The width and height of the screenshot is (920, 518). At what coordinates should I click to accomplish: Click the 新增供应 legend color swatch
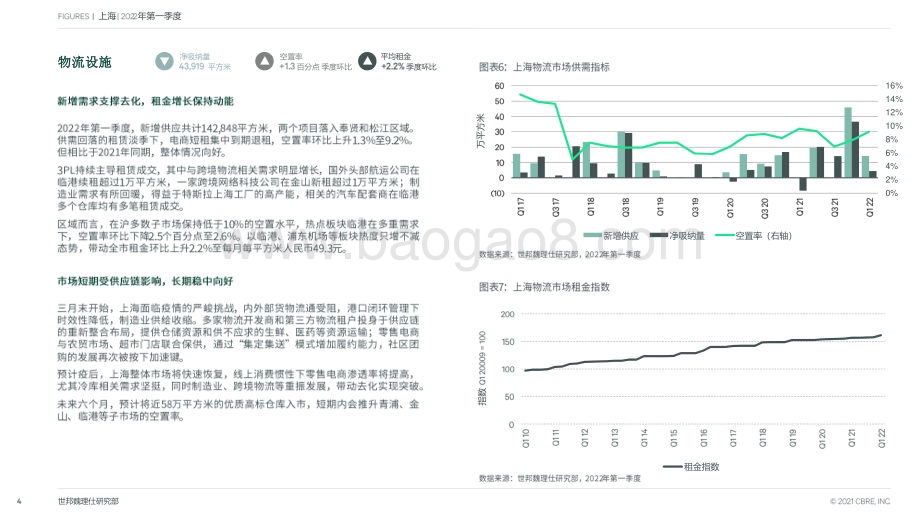coord(593,235)
